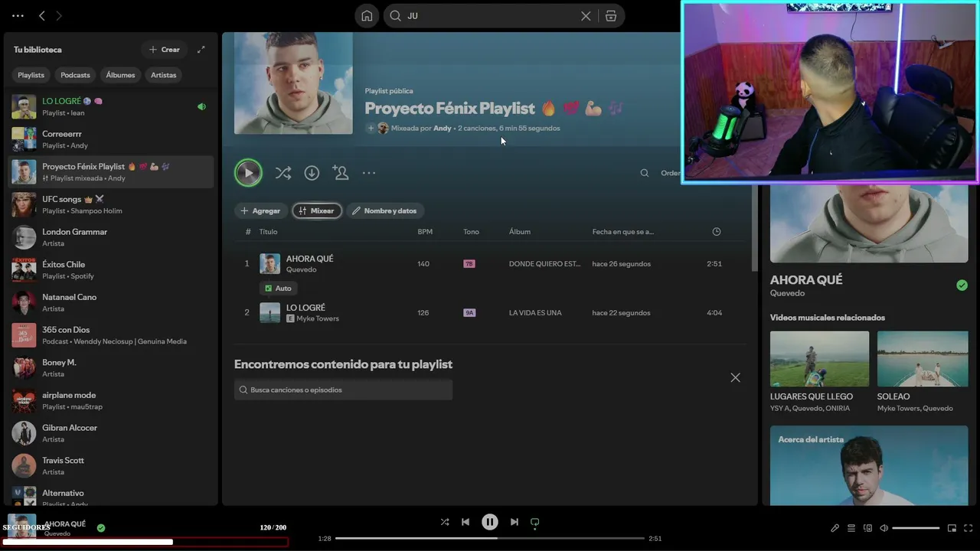The image size is (980, 551).
Task: Pause the current song
Action: coord(490,522)
